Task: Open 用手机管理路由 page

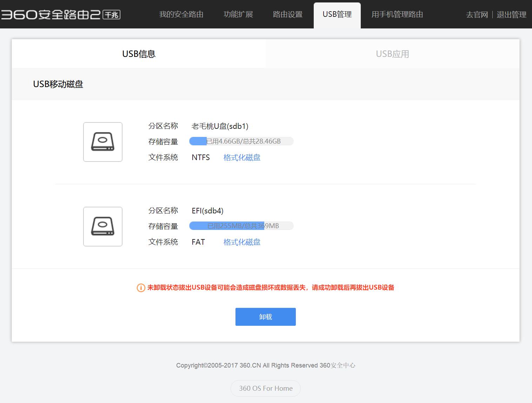Action: [x=397, y=14]
